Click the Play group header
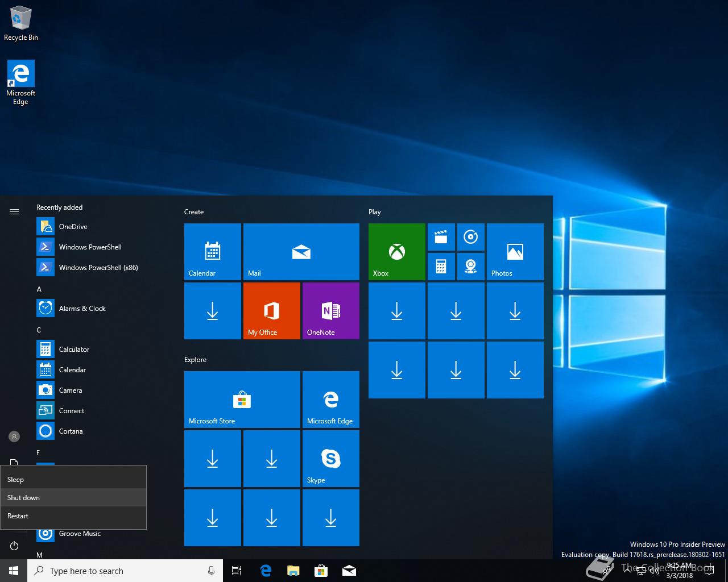Viewport: 728px width, 582px height. (375, 212)
